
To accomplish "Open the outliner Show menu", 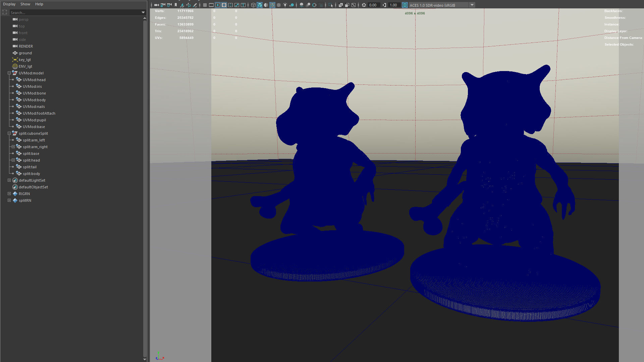I will (25, 4).
